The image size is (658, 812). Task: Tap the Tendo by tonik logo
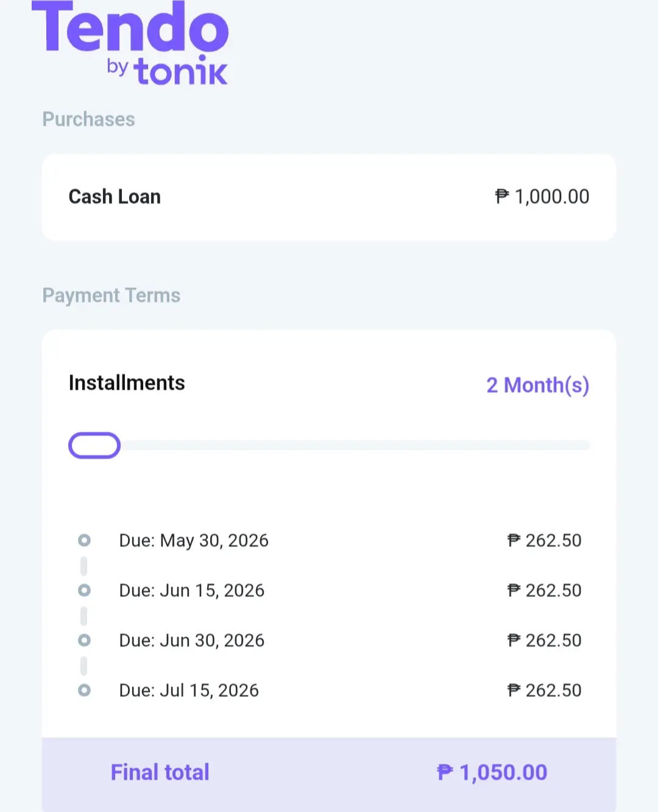(x=130, y=43)
